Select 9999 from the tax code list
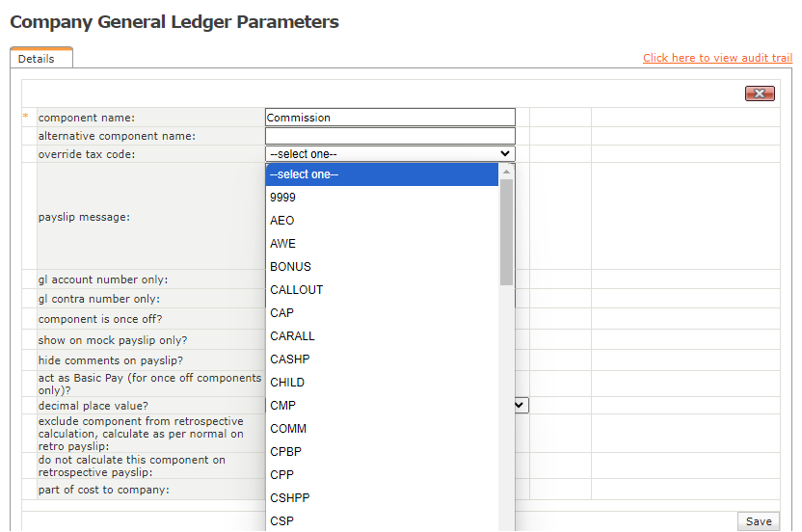This screenshot has width=802, height=532. pos(382,198)
